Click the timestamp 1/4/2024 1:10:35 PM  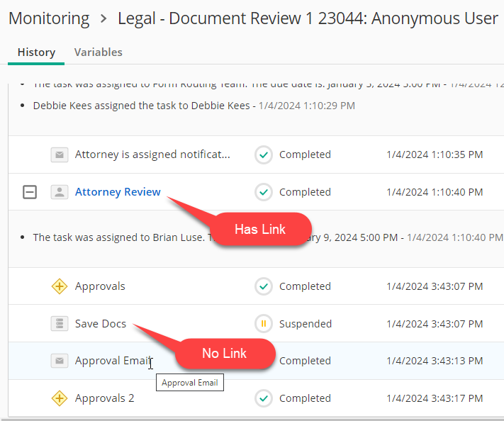point(435,155)
